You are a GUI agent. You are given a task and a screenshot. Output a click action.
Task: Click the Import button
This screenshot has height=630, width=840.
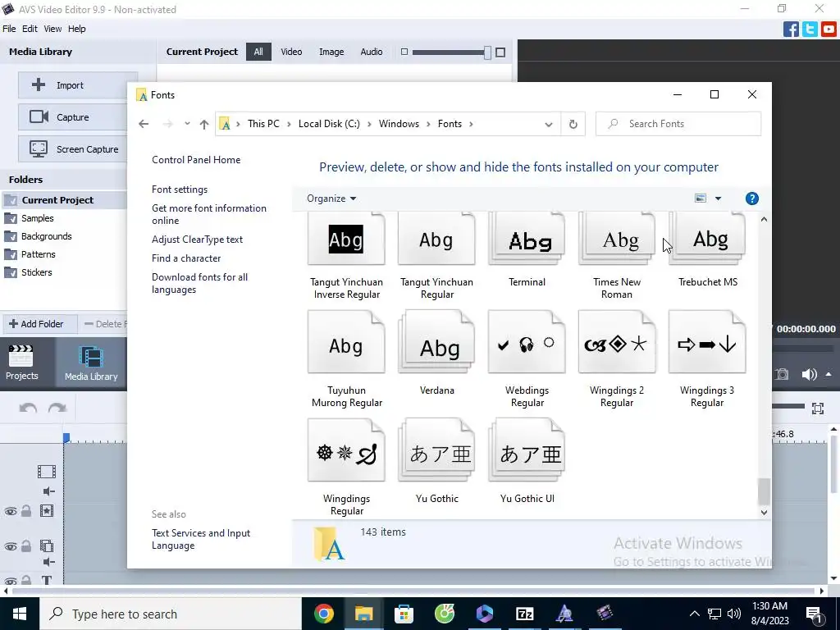pyautogui.click(x=77, y=85)
